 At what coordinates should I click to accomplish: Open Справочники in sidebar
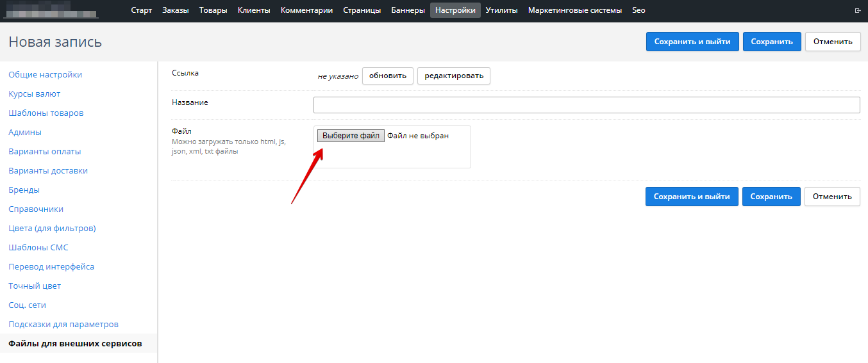[x=36, y=209]
